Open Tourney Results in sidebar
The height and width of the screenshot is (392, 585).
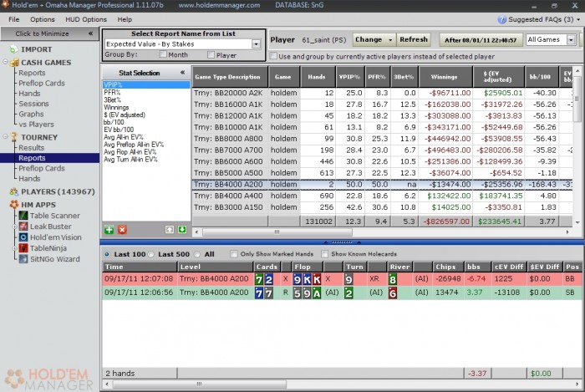point(32,148)
